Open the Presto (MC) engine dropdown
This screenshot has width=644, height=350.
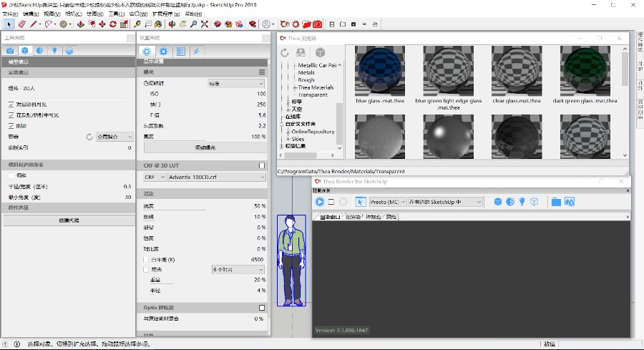(x=388, y=202)
